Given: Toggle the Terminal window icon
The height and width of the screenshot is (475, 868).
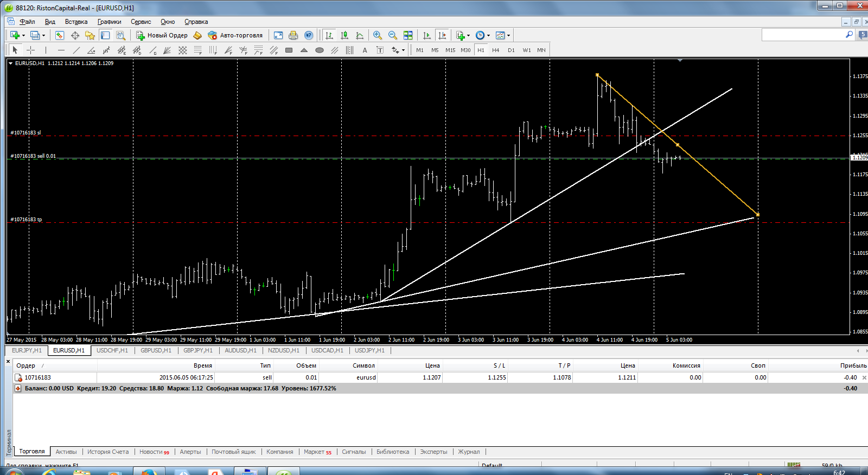Looking at the screenshot, I should 105,35.
